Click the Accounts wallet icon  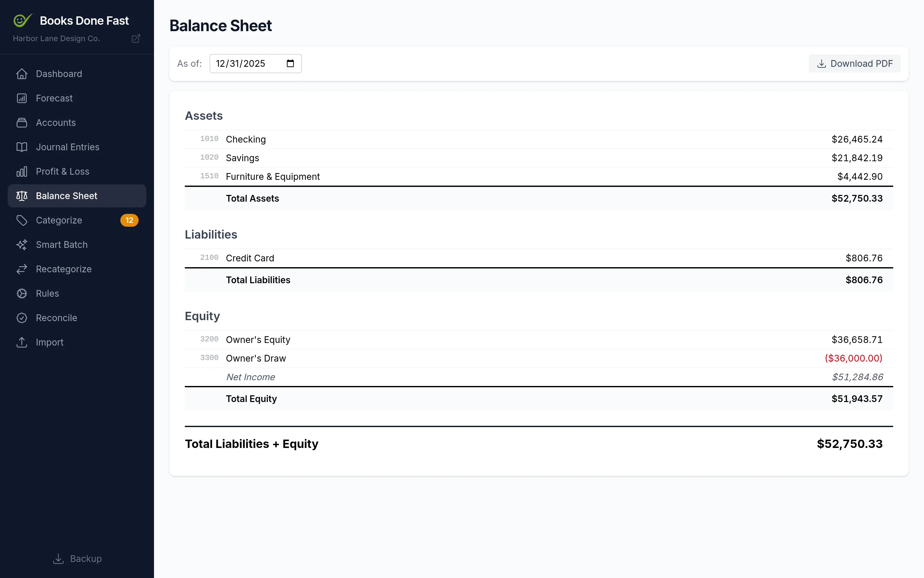coord(22,123)
